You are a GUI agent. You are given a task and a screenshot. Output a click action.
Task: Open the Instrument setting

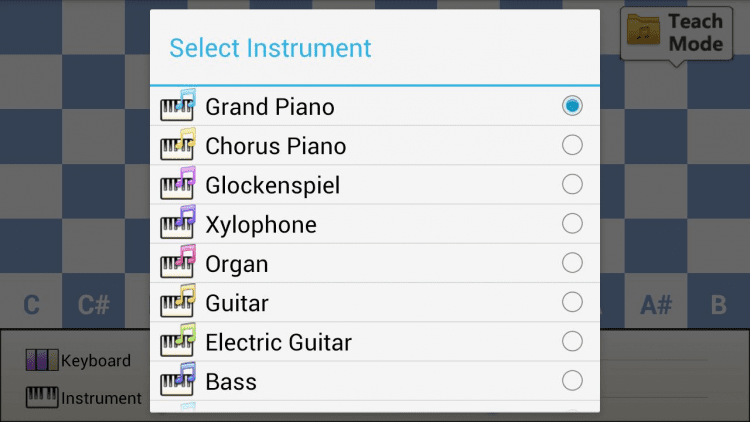[84, 398]
